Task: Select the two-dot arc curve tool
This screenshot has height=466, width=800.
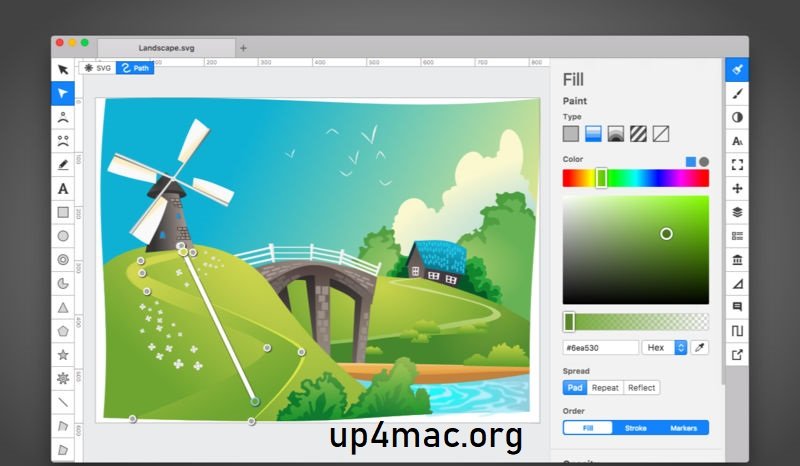Action: pos(63,141)
